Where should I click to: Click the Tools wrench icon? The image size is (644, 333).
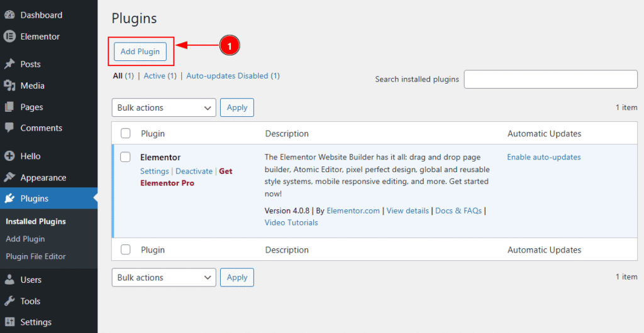coord(9,301)
